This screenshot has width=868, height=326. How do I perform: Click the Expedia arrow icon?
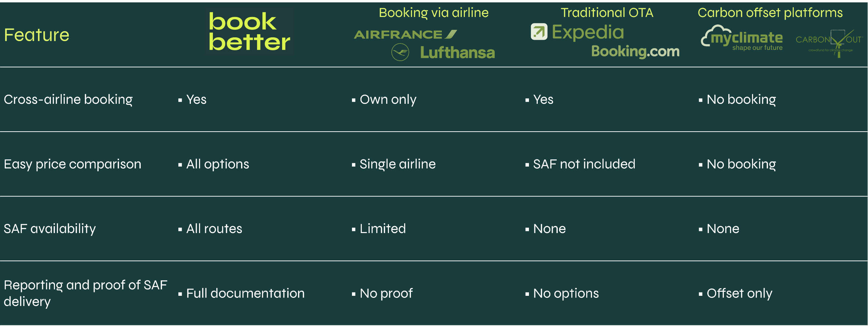[539, 32]
